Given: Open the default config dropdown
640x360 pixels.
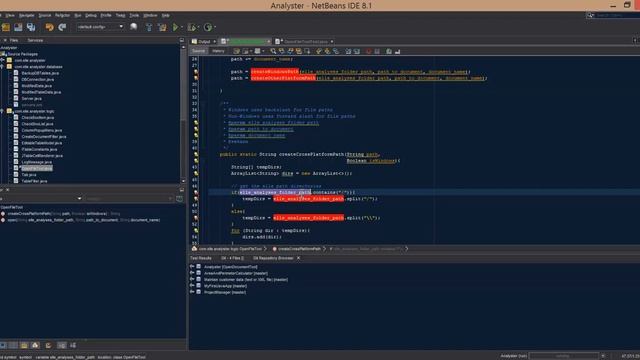Looking at the screenshot, I should (100, 27).
